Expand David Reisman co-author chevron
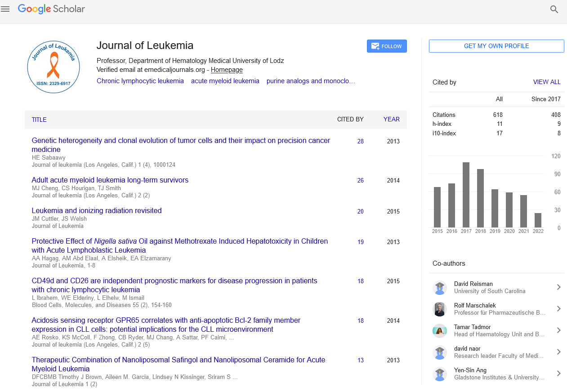This screenshot has height=392, width=567. 558,287
